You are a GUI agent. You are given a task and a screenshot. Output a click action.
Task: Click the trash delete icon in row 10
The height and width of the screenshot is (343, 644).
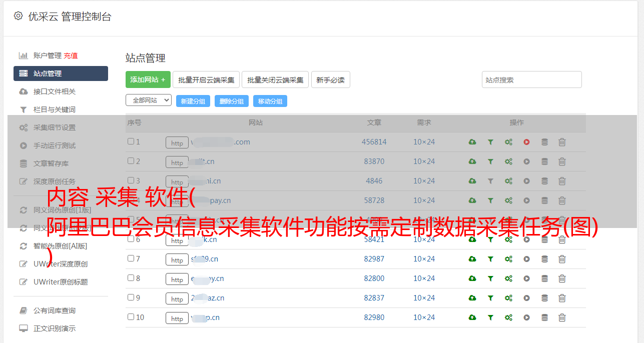(562, 317)
